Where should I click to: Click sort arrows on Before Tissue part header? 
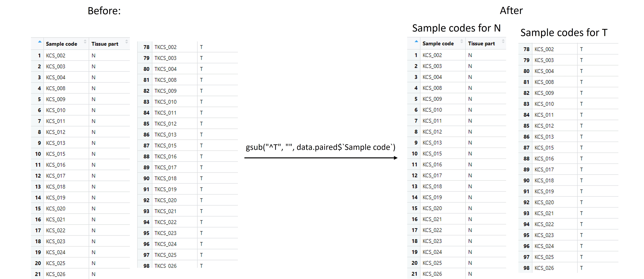[127, 42]
